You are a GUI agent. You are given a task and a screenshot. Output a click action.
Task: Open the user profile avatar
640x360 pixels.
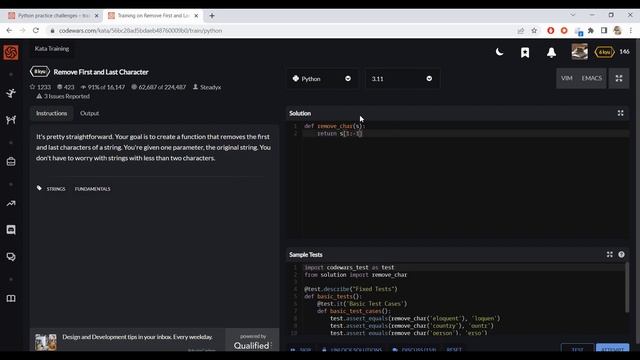[579, 52]
